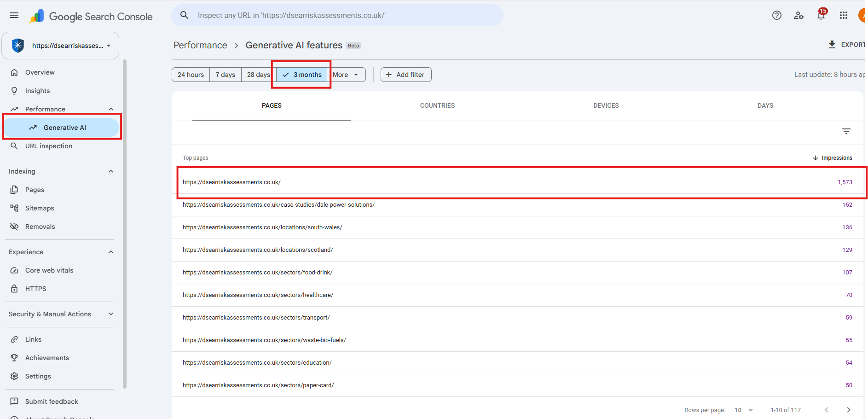
Task: Go to next page of results
Action: (x=849, y=410)
